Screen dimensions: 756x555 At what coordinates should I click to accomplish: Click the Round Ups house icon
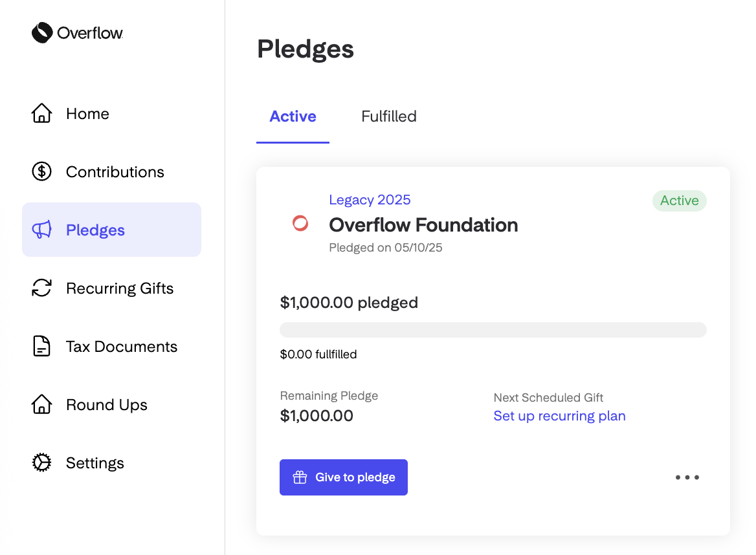pyautogui.click(x=41, y=404)
